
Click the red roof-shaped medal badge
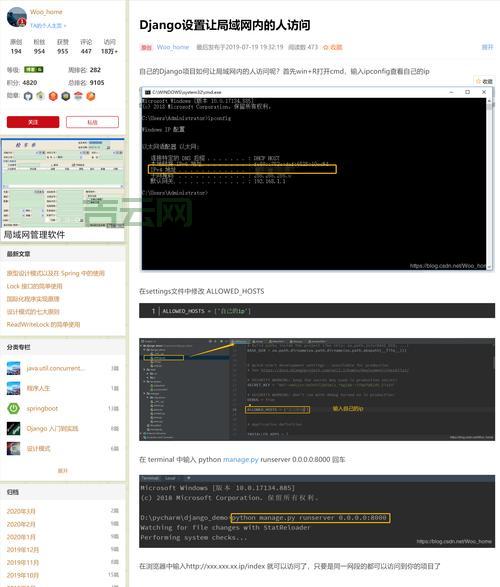(78, 96)
